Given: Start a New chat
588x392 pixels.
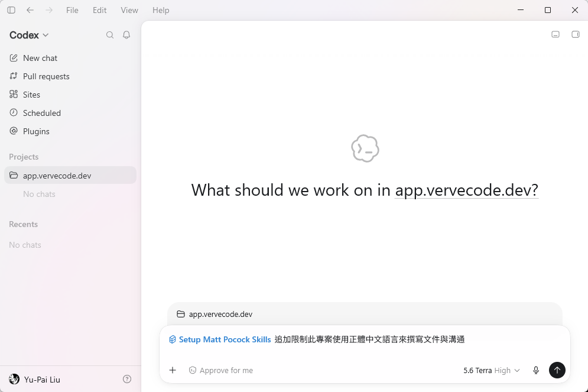Looking at the screenshot, I should [x=70, y=58].
